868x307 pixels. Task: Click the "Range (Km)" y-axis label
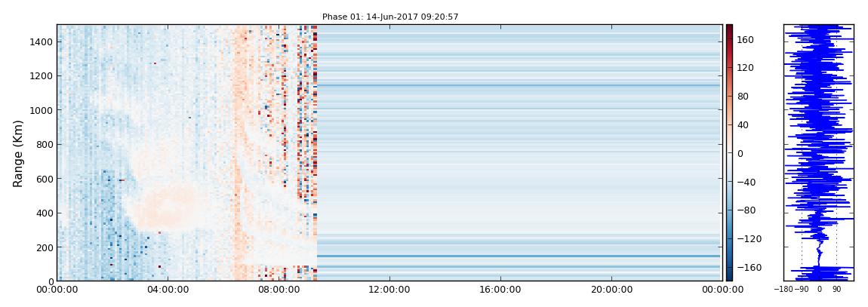18,153
